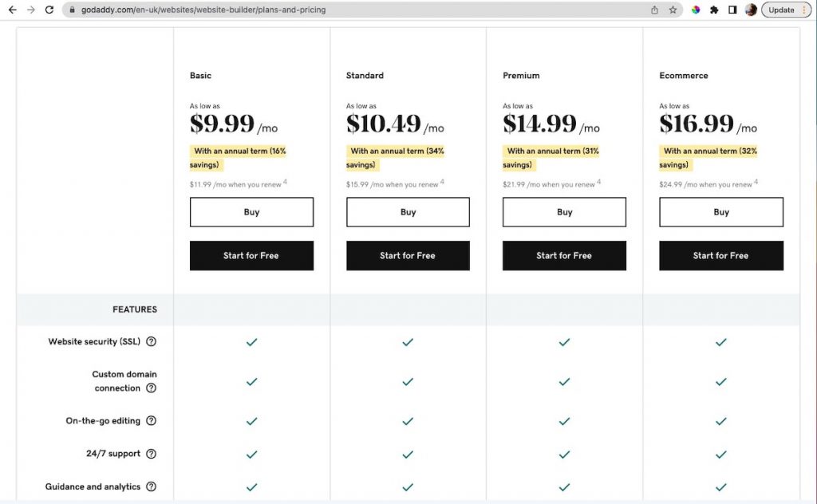The height and width of the screenshot is (504, 817).
Task: Open help tooltip for Custom domain connection
Action: click(x=152, y=388)
